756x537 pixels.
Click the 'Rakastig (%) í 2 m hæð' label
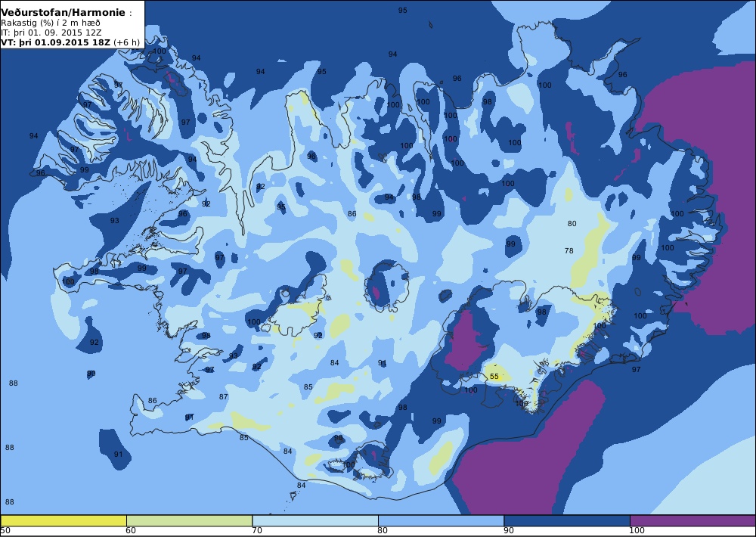pyautogui.click(x=51, y=23)
